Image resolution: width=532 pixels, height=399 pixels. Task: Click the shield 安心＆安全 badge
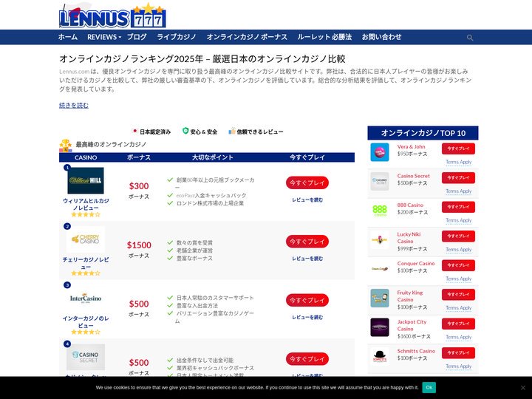199,132
